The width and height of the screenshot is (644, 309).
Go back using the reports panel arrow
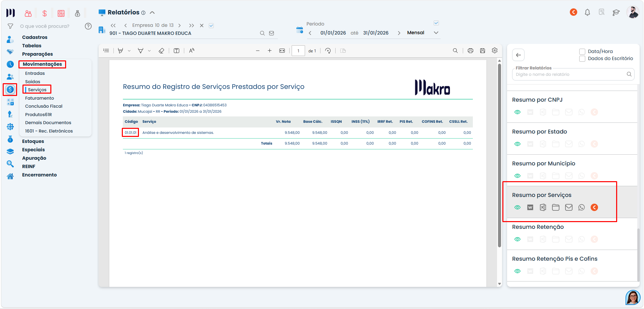pos(518,55)
